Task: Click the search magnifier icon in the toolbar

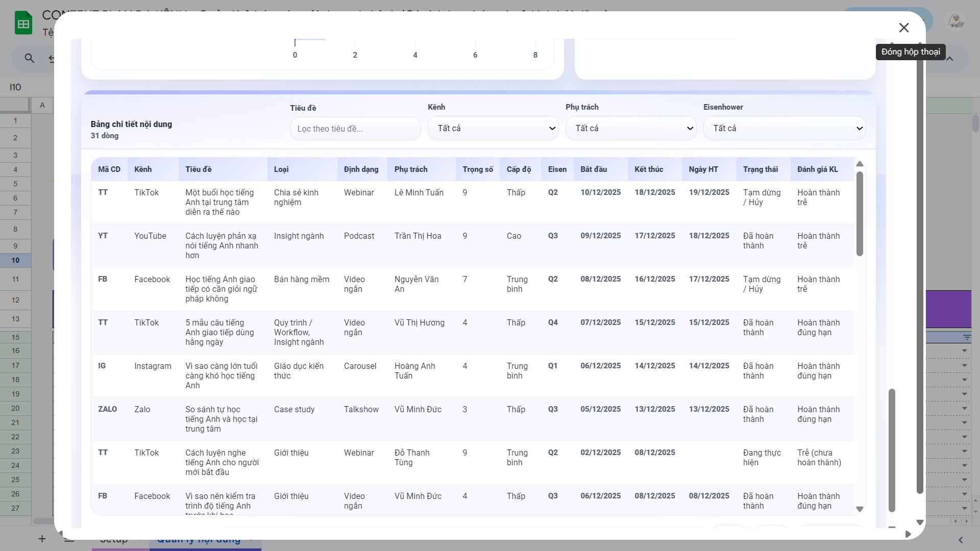Action: [30, 59]
